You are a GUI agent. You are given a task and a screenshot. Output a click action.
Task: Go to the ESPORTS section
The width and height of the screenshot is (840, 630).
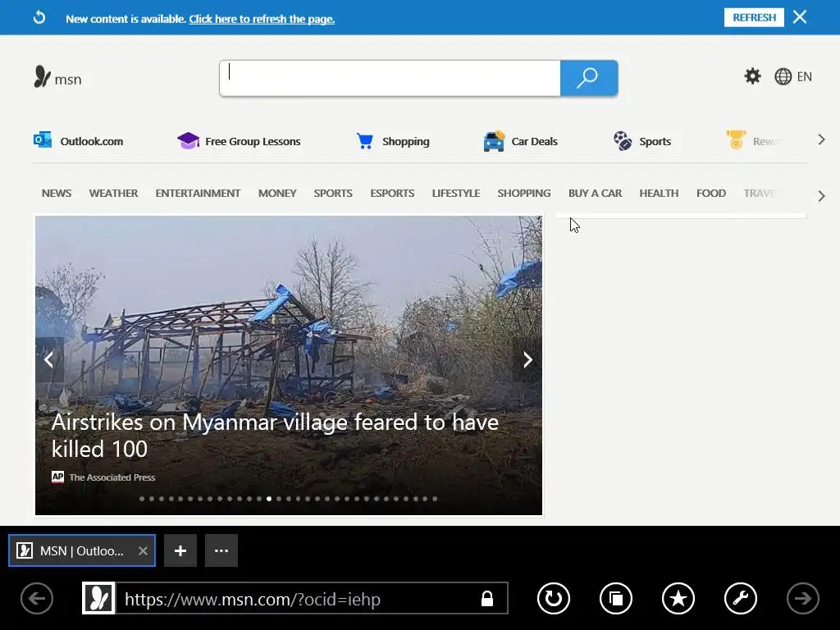[x=392, y=193]
